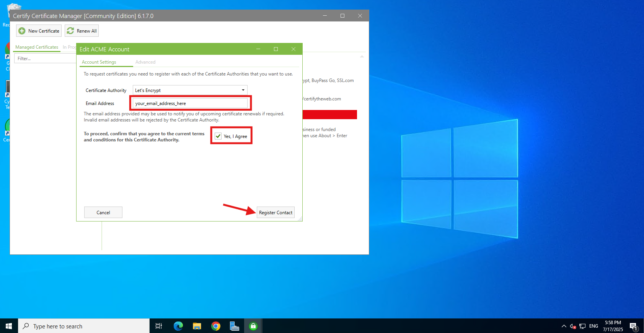Image resolution: width=644 pixels, height=333 pixels.
Task: Launch Microsoft Edge from the taskbar
Action: (x=178, y=326)
